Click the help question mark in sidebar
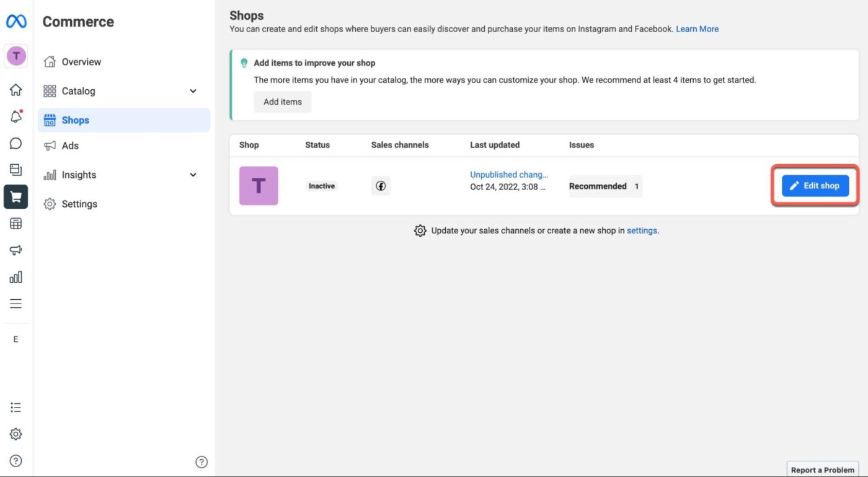Image resolution: width=868 pixels, height=477 pixels. click(x=201, y=462)
